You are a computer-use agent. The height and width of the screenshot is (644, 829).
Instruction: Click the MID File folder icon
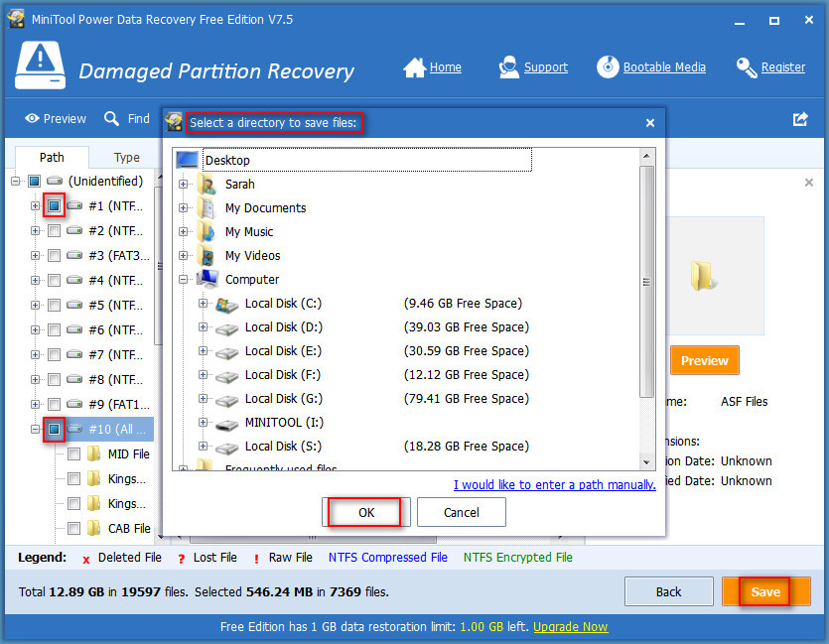point(94,453)
